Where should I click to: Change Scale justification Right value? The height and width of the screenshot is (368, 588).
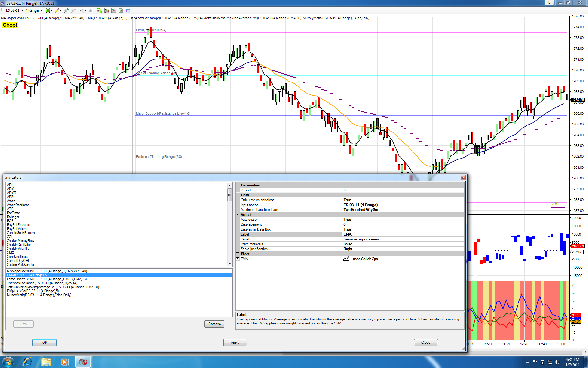(403, 249)
